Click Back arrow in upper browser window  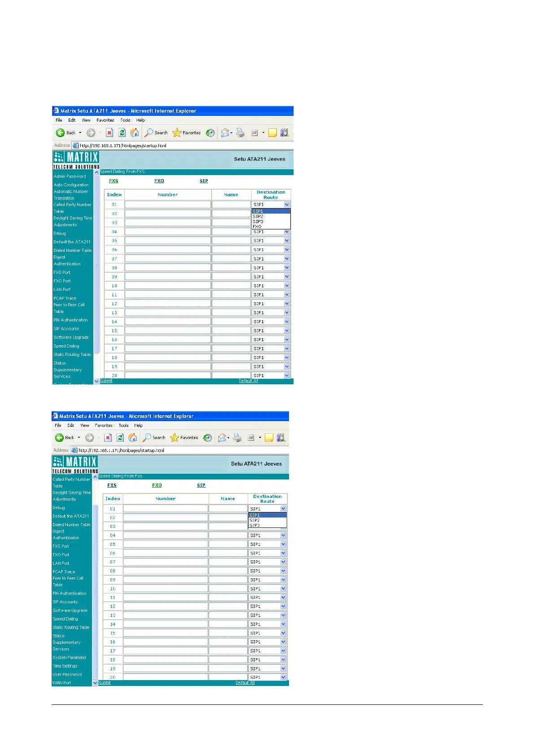point(60,133)
